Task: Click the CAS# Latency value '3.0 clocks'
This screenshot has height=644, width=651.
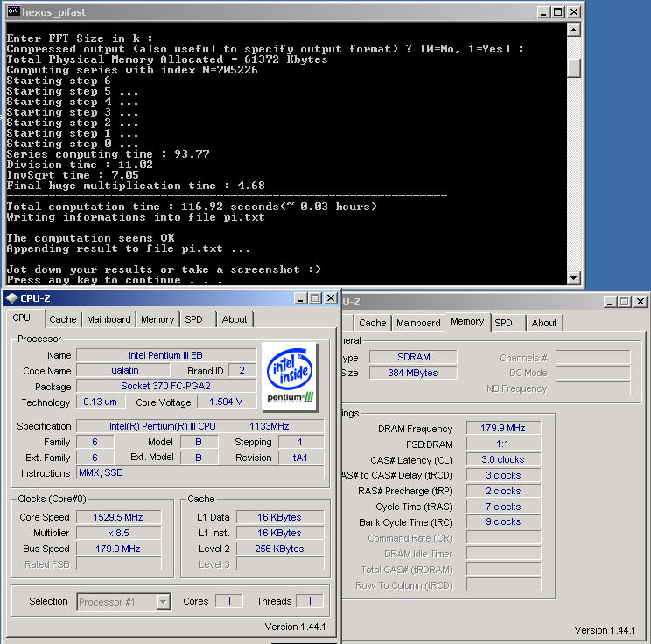Action: pos(504,459)
